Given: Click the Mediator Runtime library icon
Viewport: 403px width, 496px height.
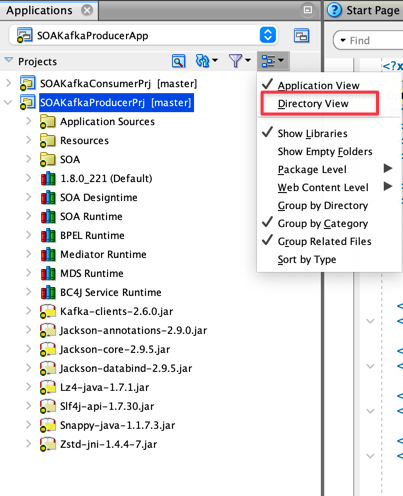Looking at the screenshot, I should [x=48, y=255].
